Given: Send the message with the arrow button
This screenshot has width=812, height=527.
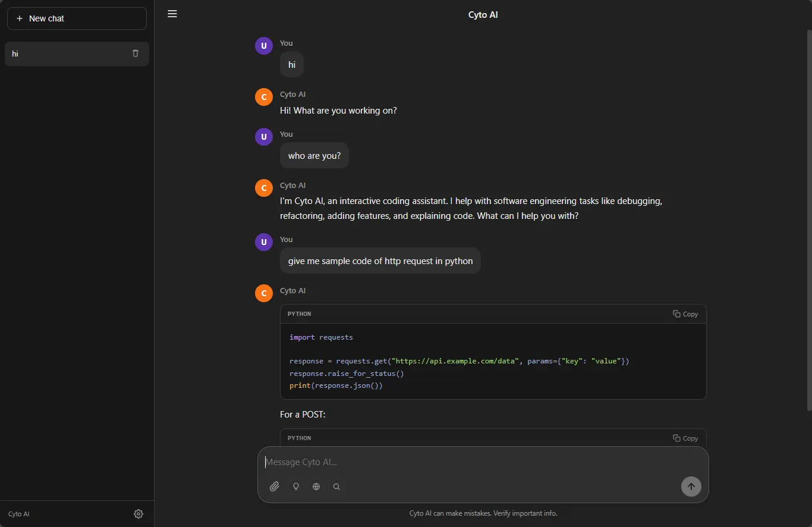Looking at the screenshot, I should 691,487.
